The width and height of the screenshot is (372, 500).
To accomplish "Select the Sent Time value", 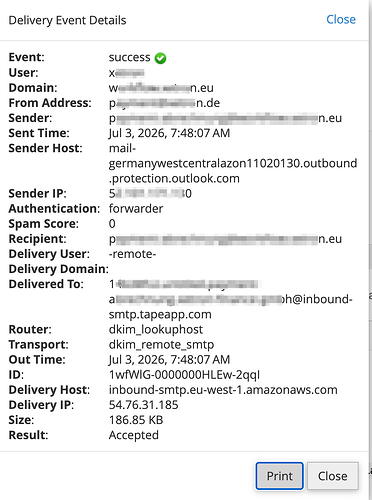I will pyautogui.click(x=169, y=133).
